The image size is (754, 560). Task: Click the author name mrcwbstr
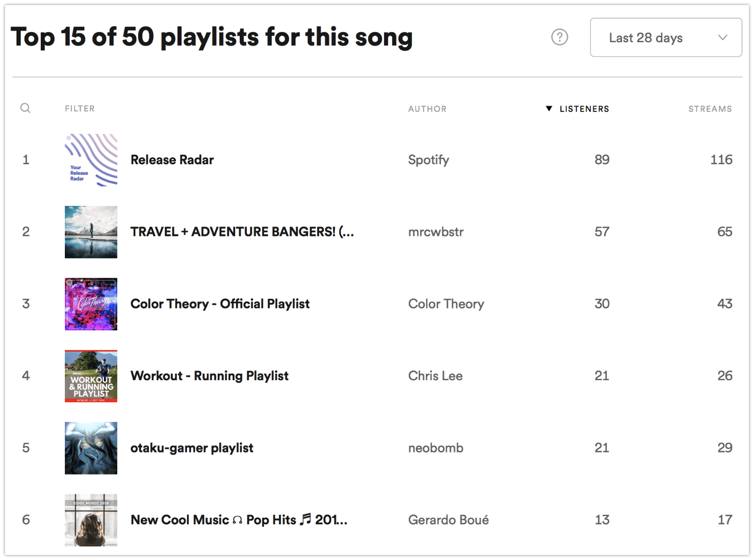click(x=436, y=232)
